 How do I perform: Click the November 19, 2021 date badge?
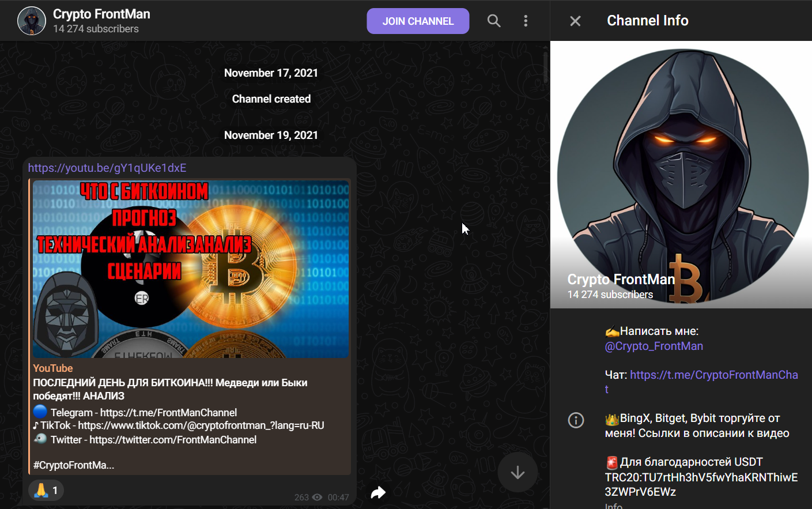[271, 135]
